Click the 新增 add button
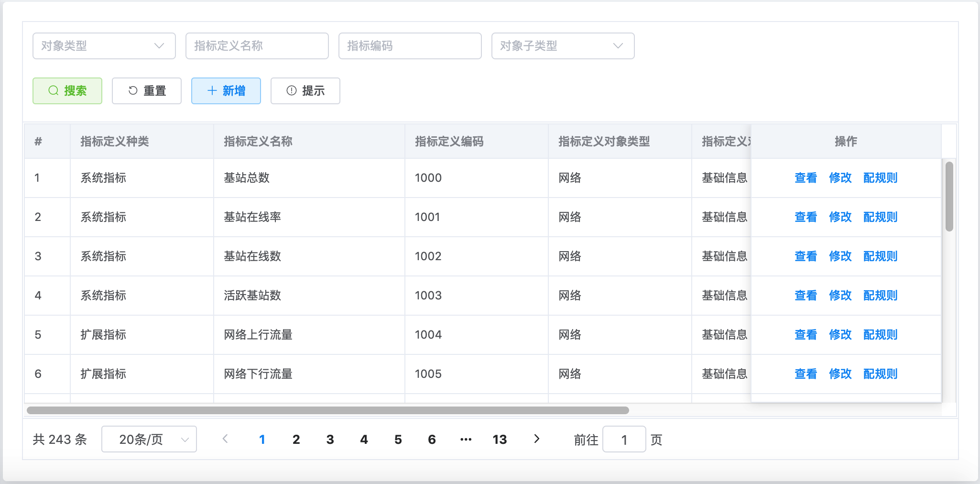The image size is (980, 484). 226,91
